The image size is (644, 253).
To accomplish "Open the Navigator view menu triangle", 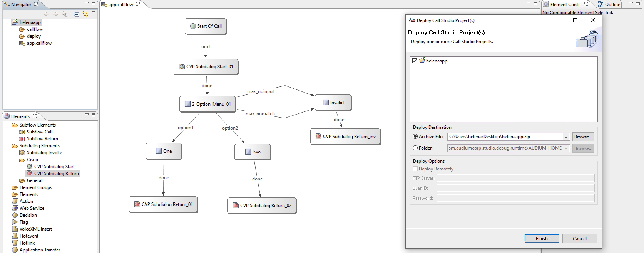I will point(94,12).
